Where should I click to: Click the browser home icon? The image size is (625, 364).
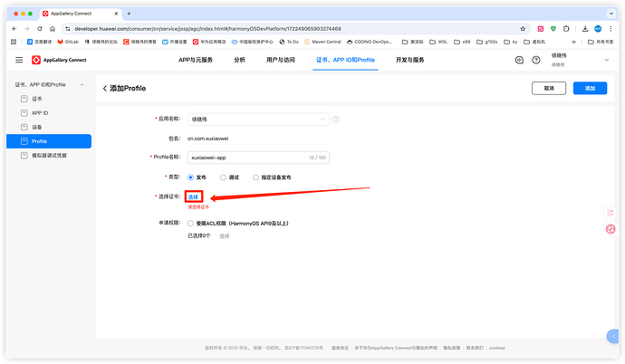53,29
